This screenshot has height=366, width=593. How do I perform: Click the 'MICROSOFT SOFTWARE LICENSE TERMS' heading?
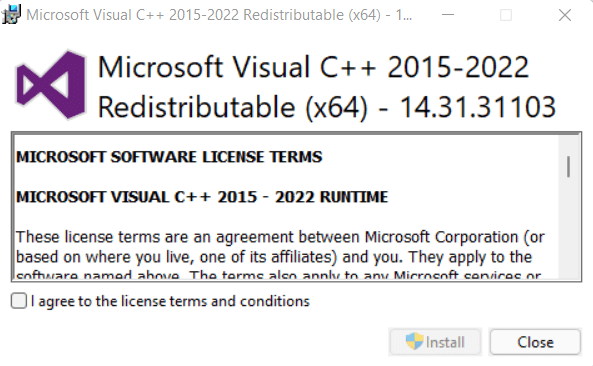pos(169,157)
